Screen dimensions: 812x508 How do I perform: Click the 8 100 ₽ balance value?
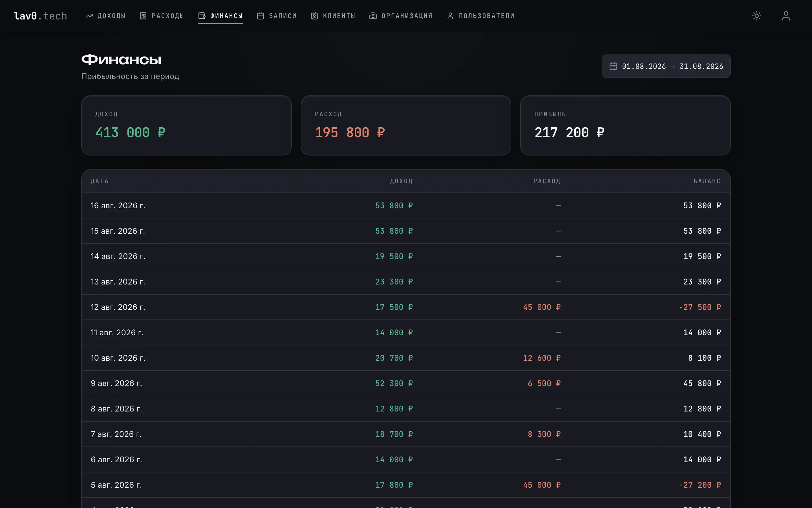pos(705,358)
